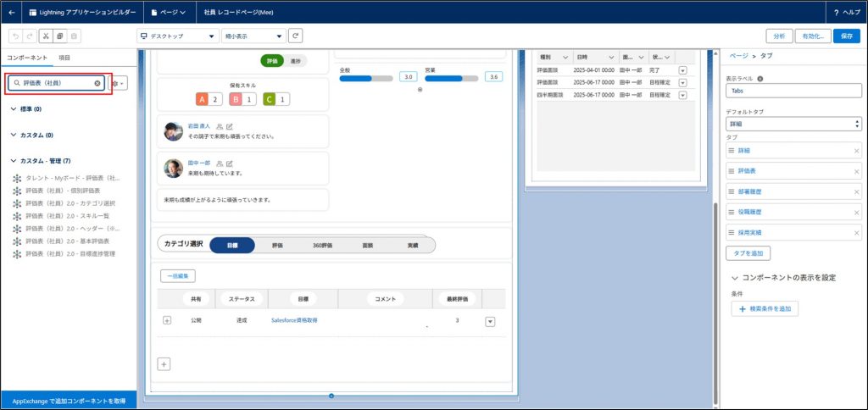Open the デスクトップ device dropdown
Viewport: 868px width, 410px height.
(178, 36)
